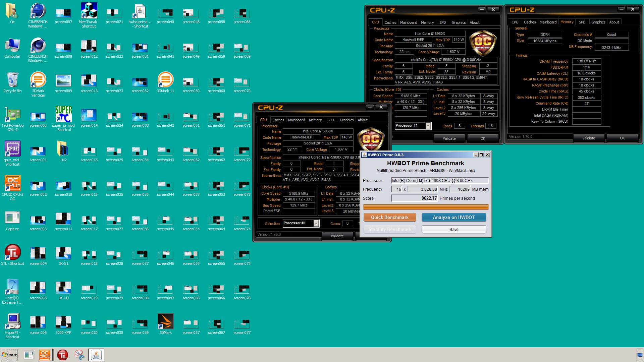Open About tab in rightmost CPU-Z window

(614, 22)
